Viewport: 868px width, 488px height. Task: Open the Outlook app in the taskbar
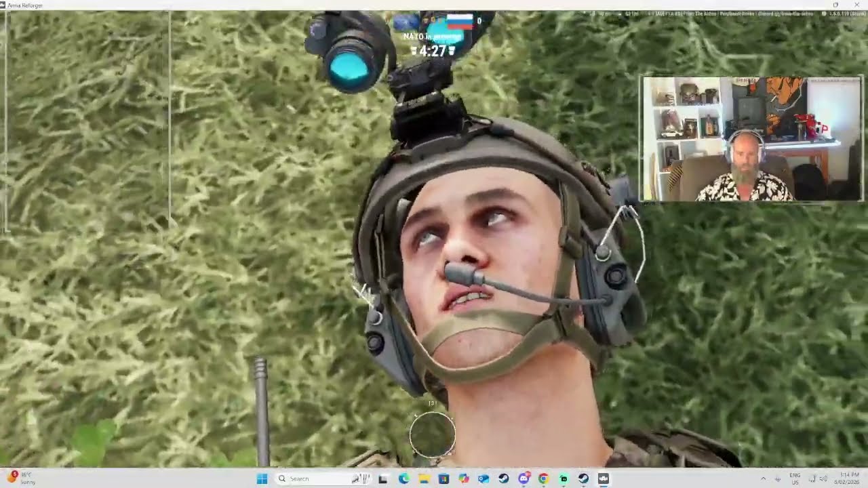(484, 479)
